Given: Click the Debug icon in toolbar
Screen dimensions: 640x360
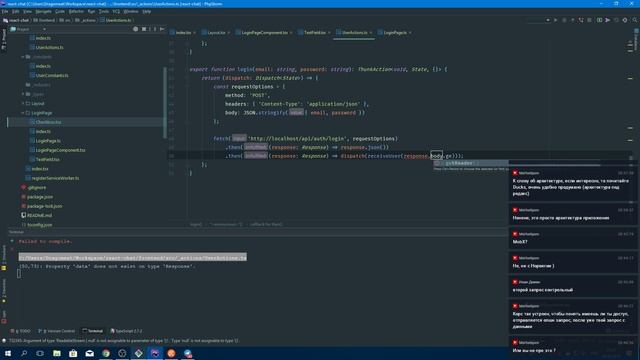Looking at the screenshot, I should click(564, 20).
